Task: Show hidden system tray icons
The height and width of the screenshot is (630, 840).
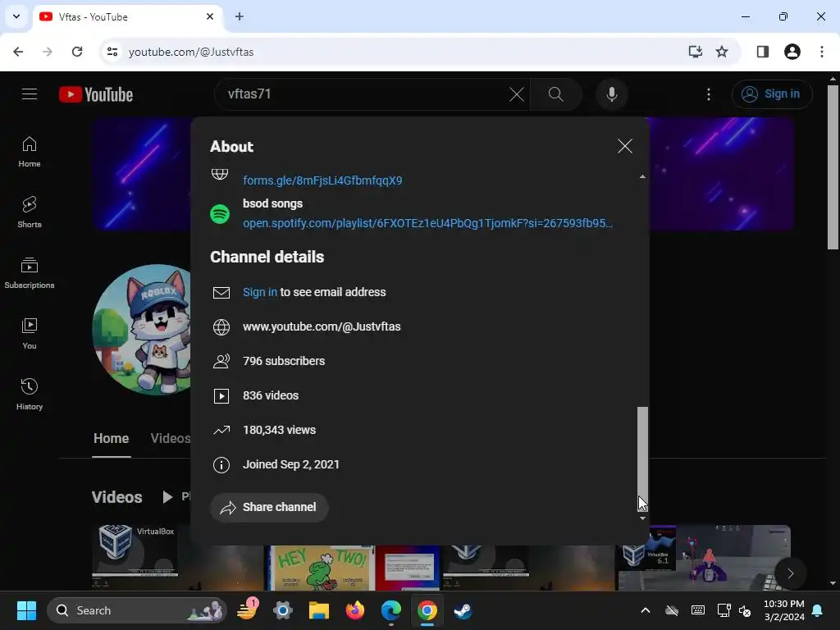Action: (645, 610)
